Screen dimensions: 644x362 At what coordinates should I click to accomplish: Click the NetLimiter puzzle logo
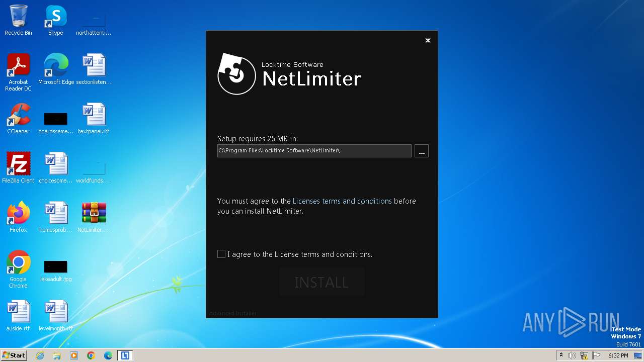tap(236, 74)
